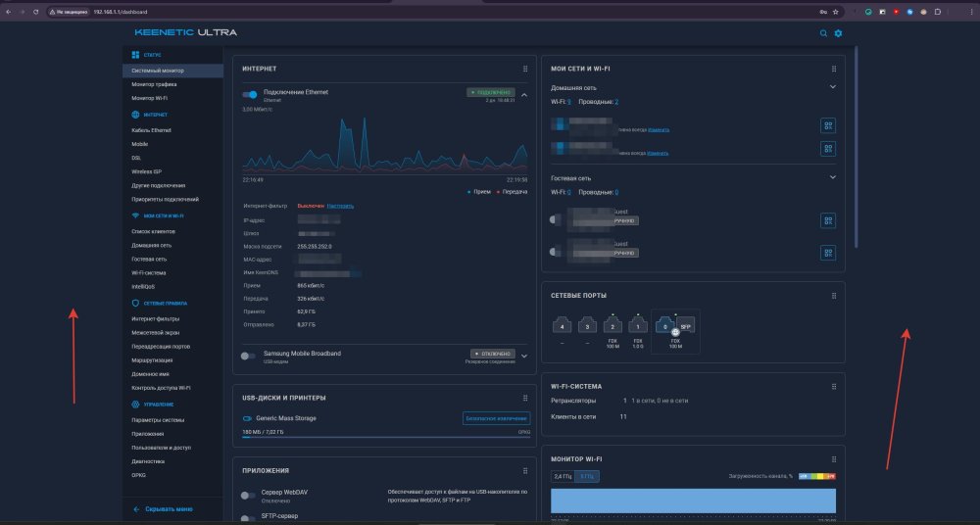Image resolution: width=980 pixels, height=525 pixels.
Task: Click the drag handle of ИНТЕРНЕТ card
Action: click(x=525, y=69)
